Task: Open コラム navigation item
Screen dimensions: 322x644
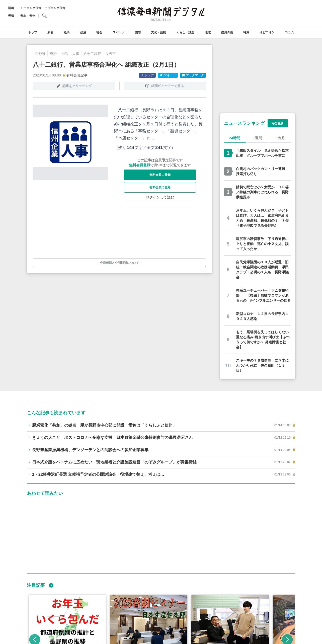Action: click(x=289, y=32)
